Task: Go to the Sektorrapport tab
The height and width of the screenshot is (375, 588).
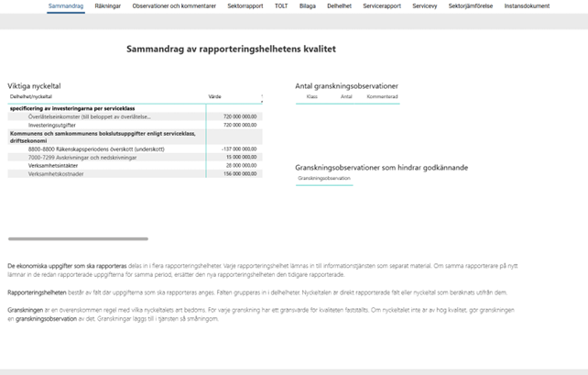Action: click(x=244, y=6)
